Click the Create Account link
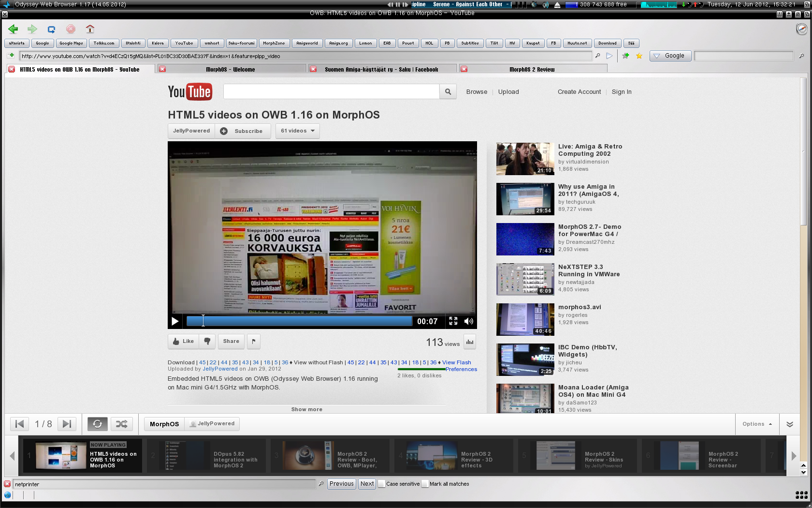The width and height of the screenshot is (812, 508). 579,92
